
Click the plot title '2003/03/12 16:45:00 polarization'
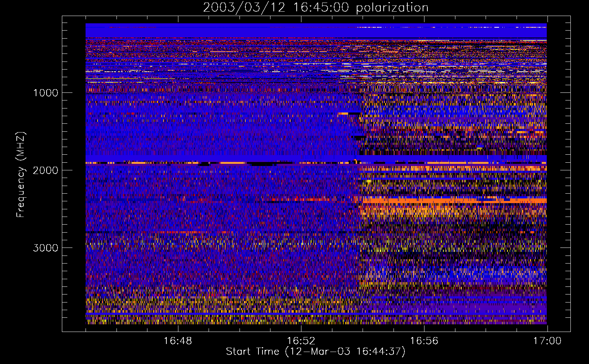point(316,7)
